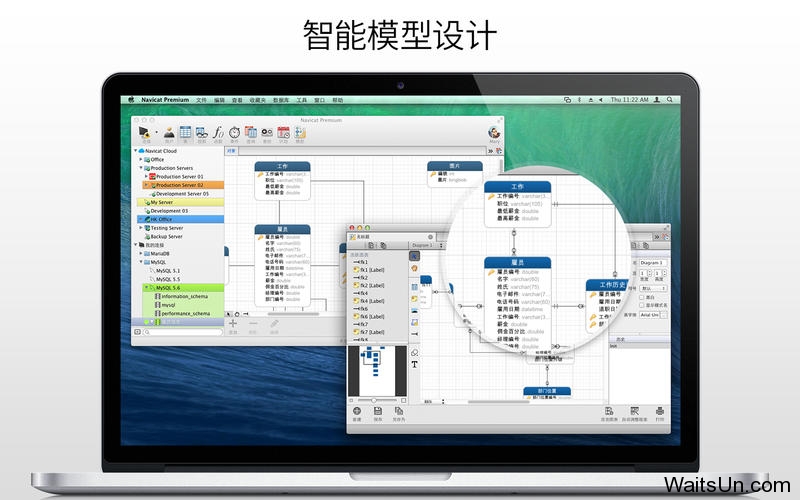
Task: Select the View icon in main toolbar
Action: pos(202,133)
